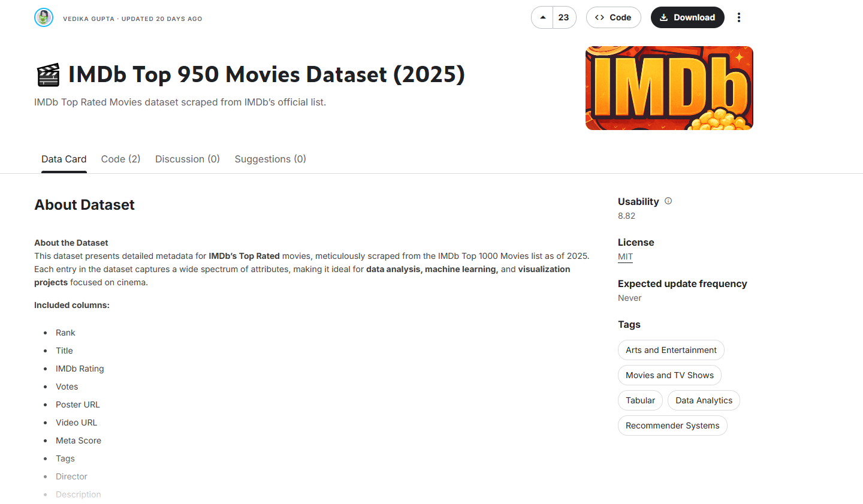This screenshot has height=504, width=863.
Task: Click the author name VEDIKA GUPTA
Action: [x=89, y=19]
